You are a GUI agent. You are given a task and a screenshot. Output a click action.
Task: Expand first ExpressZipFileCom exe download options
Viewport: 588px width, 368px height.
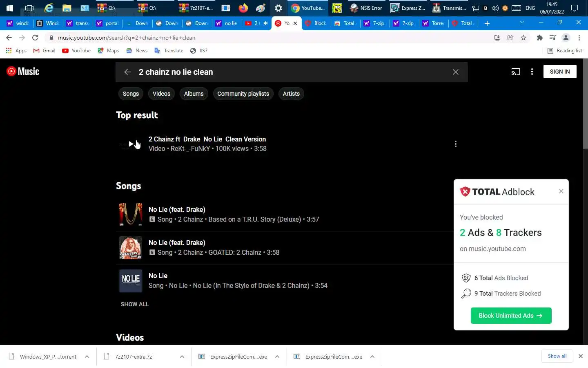277,357
